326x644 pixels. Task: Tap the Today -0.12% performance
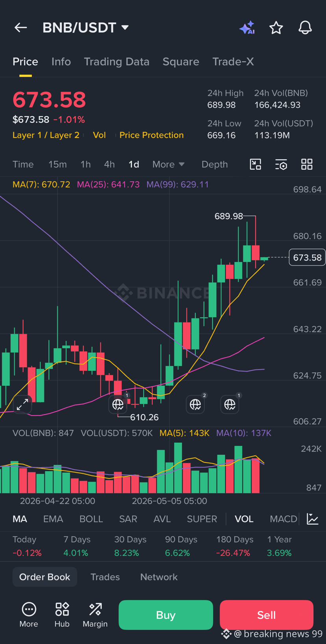27,546
